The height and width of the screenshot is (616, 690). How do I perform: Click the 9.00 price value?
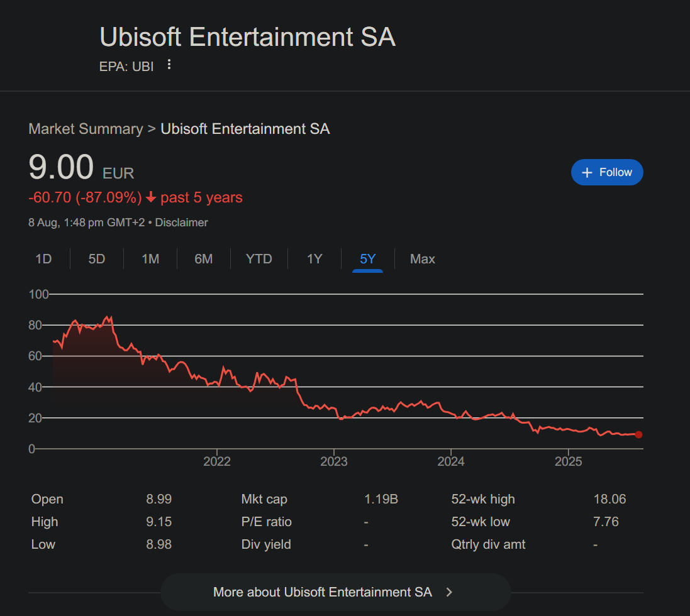tap(61, 167)
